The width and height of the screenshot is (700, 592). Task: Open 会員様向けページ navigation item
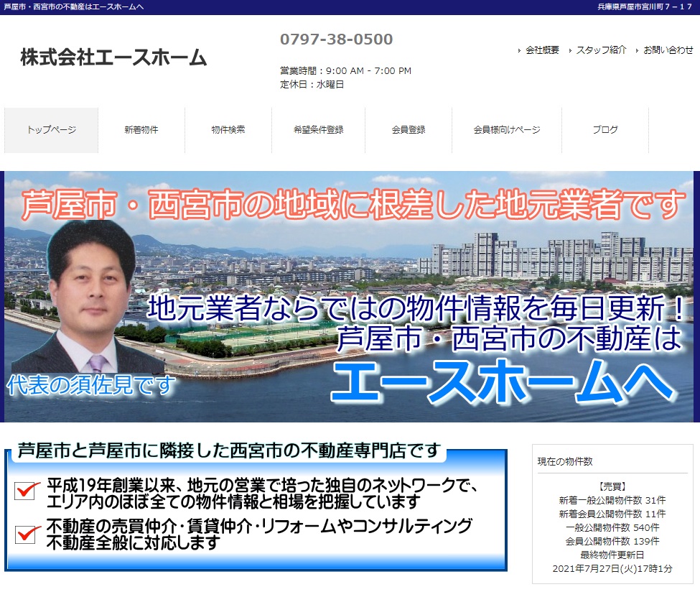pyautogui.click(x=507, y=130)
